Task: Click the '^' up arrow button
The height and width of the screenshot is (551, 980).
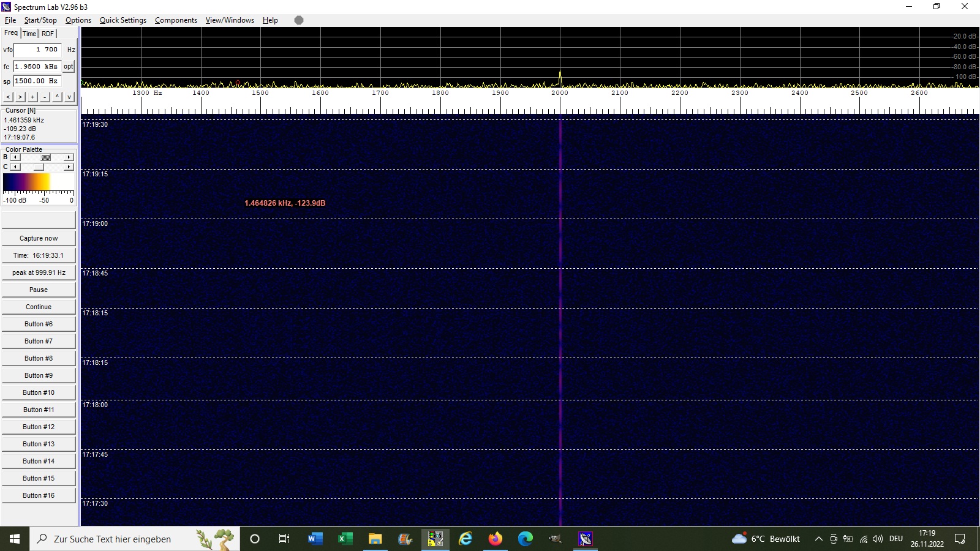Action: (57, 97)
